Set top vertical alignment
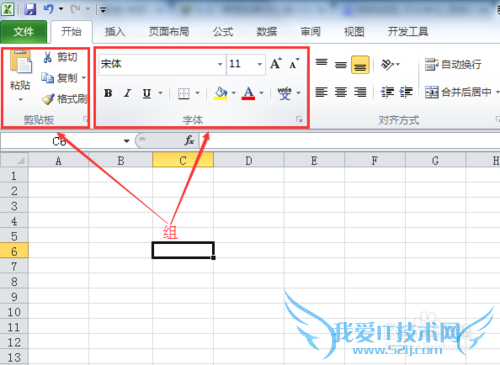 tap(322, 64)
